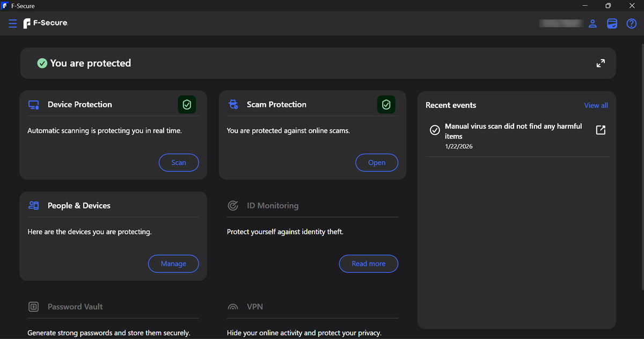Click 'Generate strong passwords' description text
This screenshot has width=644, height=339.
109,333
